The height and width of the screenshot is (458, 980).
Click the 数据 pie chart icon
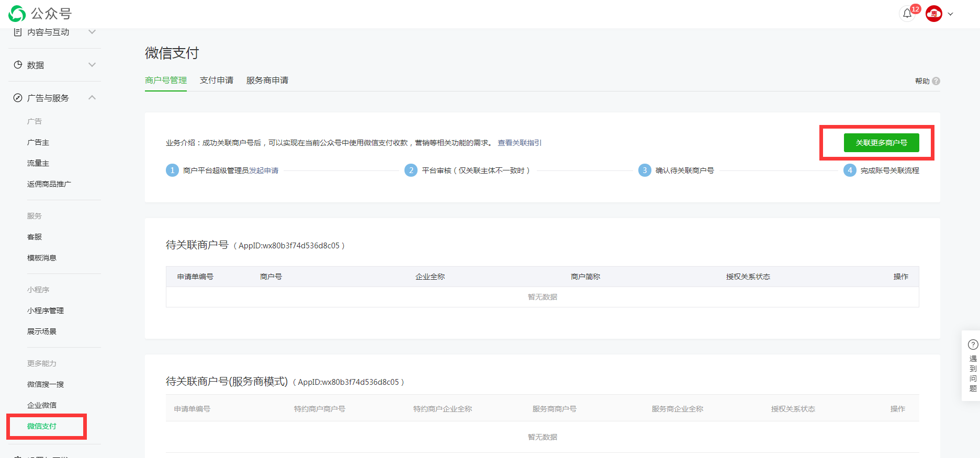tap(18, 65)
